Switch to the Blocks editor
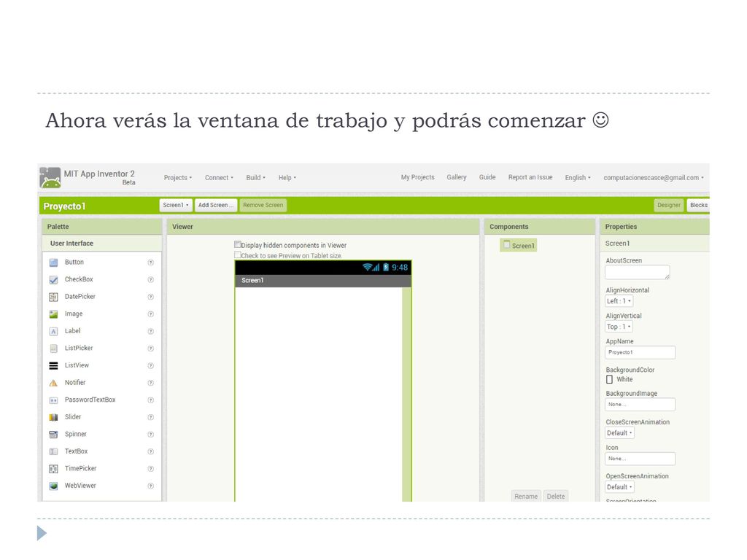Screen dimensions: 747x560 pyautogui.click(x=698, y=205)
